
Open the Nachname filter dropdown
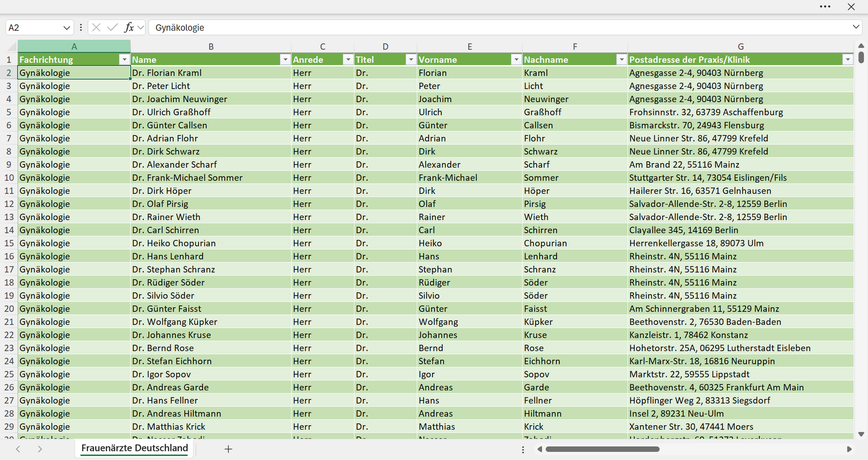pos(622,59)
